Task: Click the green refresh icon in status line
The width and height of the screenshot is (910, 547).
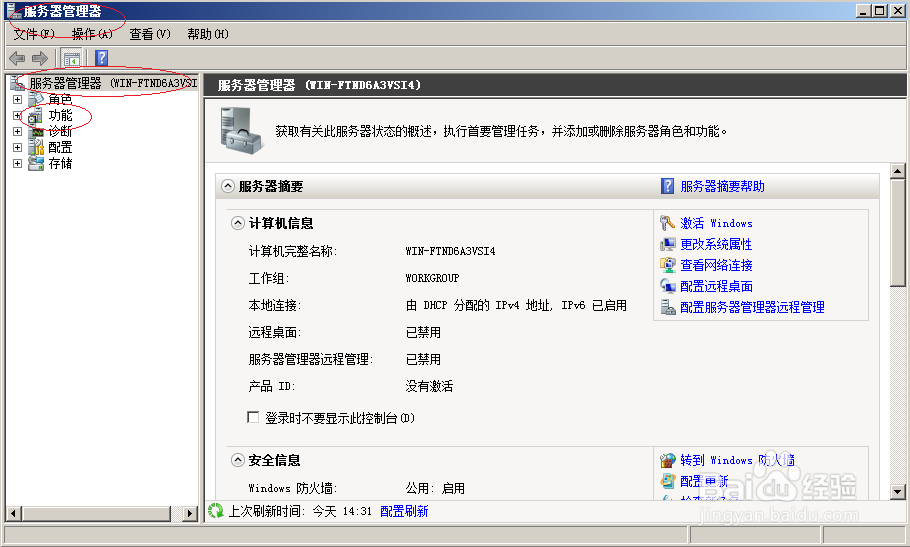Action: 216,510
